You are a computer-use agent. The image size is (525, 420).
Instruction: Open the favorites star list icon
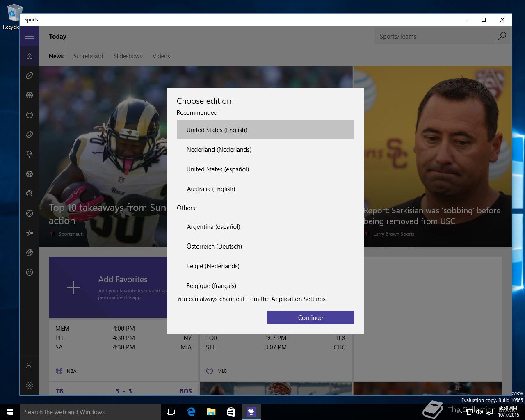(30, 233)
